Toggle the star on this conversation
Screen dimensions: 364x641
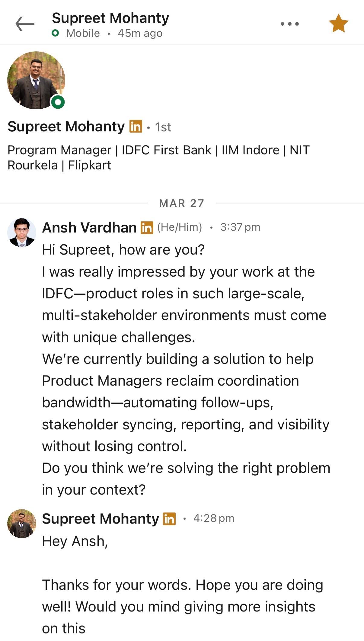(338, 23)
